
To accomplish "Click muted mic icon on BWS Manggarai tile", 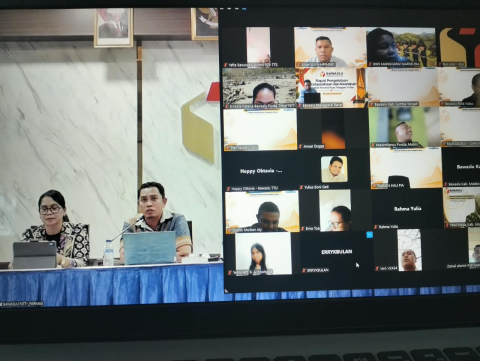I will 370,64.
